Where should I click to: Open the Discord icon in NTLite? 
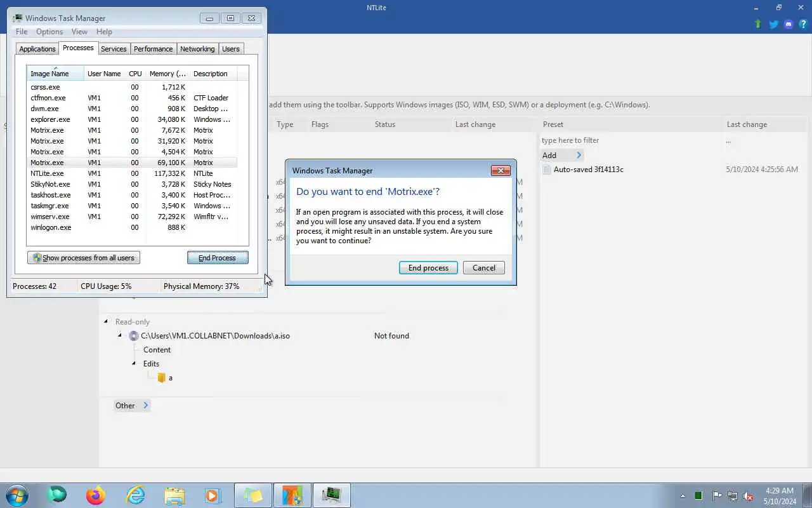pyautogui.click(x=789, y=24)
